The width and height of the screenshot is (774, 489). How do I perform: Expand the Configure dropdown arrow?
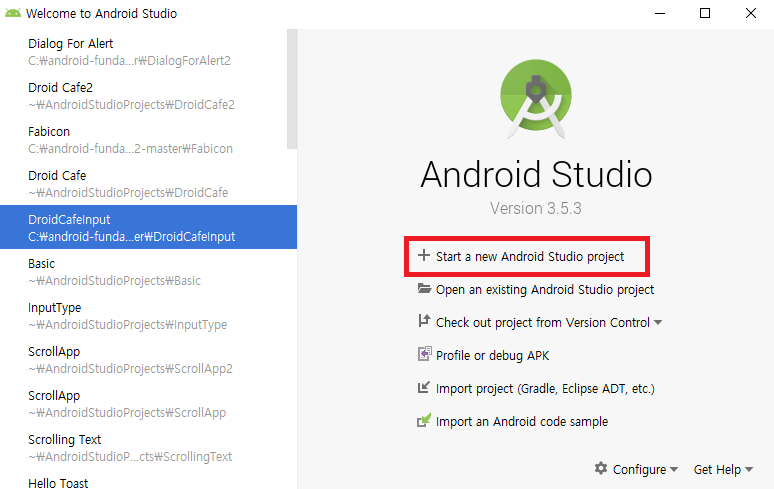point(674,470)
